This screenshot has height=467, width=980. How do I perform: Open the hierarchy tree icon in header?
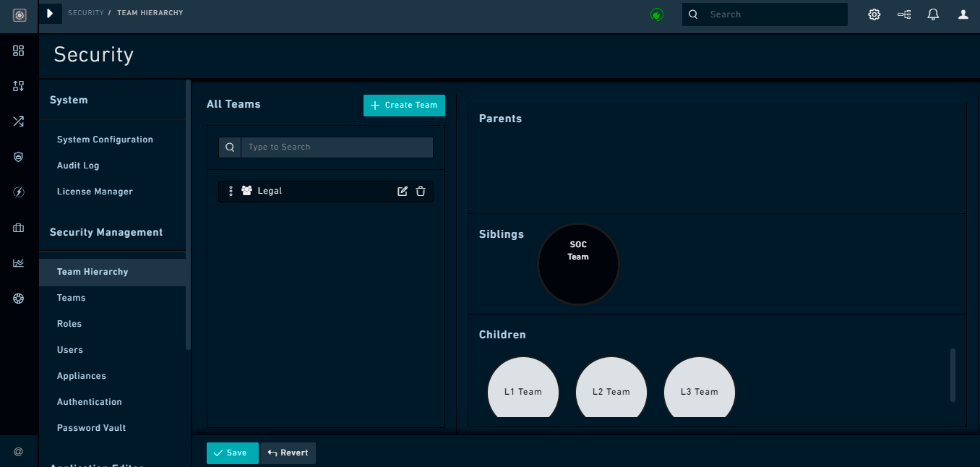904,14
